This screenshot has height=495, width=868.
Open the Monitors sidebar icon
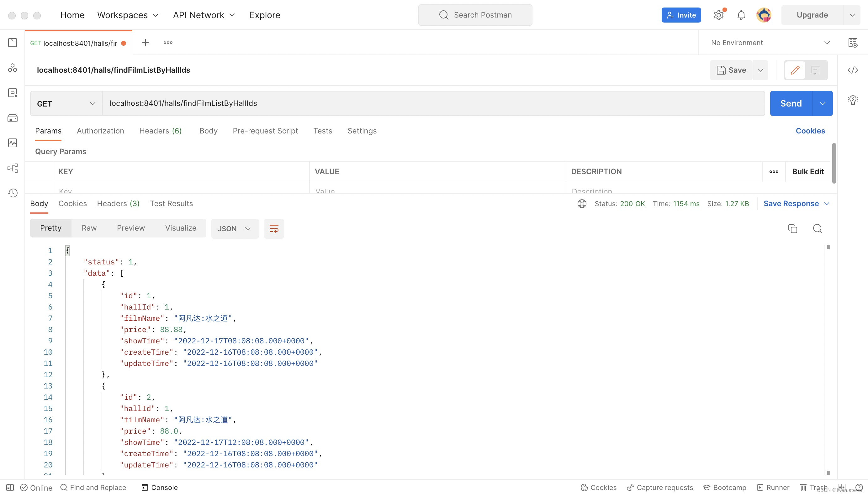13,143
